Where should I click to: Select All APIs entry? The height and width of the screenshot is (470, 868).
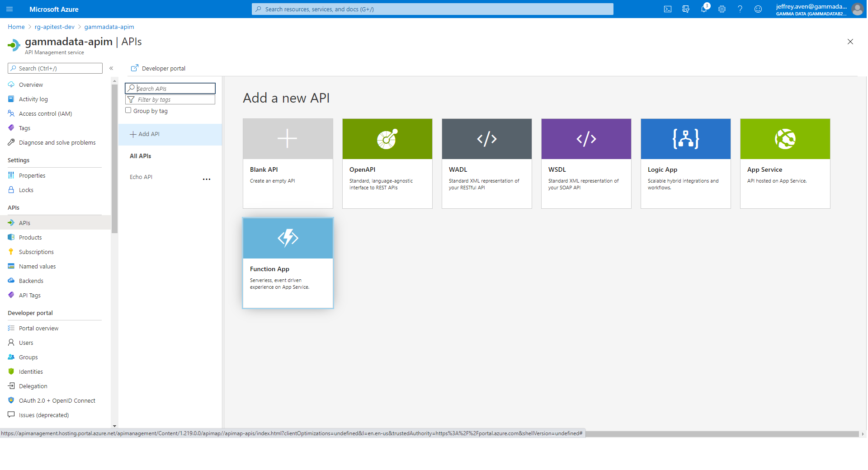click(x=141, y=156)
